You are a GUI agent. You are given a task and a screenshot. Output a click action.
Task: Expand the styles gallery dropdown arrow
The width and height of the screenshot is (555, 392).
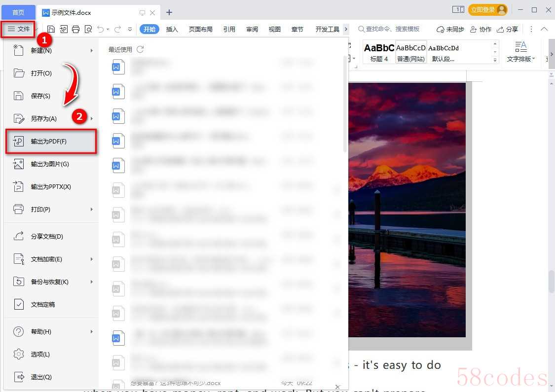pos(495,60)
